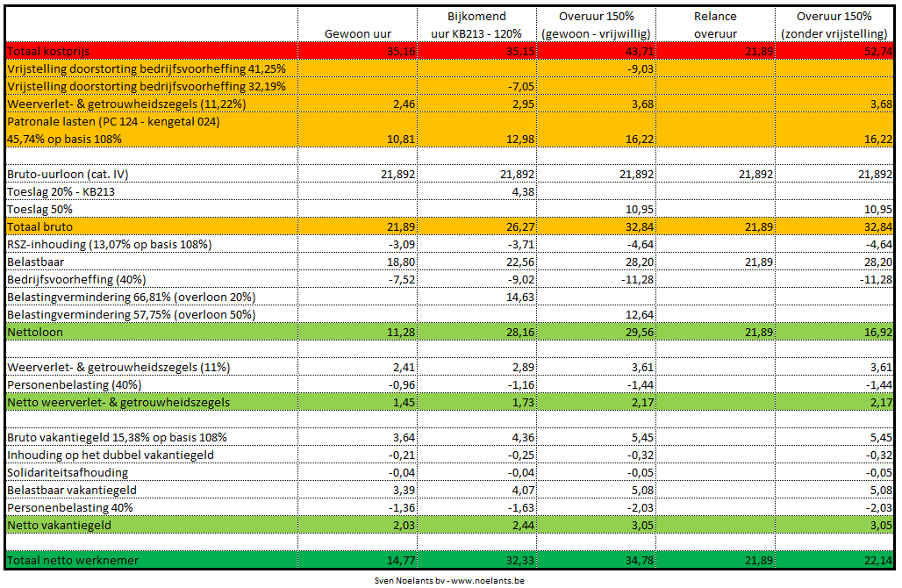Click the cell showing -9,03
This screenshot has width=902, height=588.
click(x=640, y=68)
